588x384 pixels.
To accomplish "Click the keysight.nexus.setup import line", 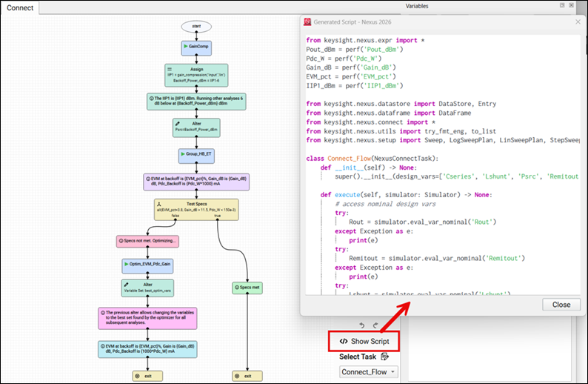I will tap(443, 140).
